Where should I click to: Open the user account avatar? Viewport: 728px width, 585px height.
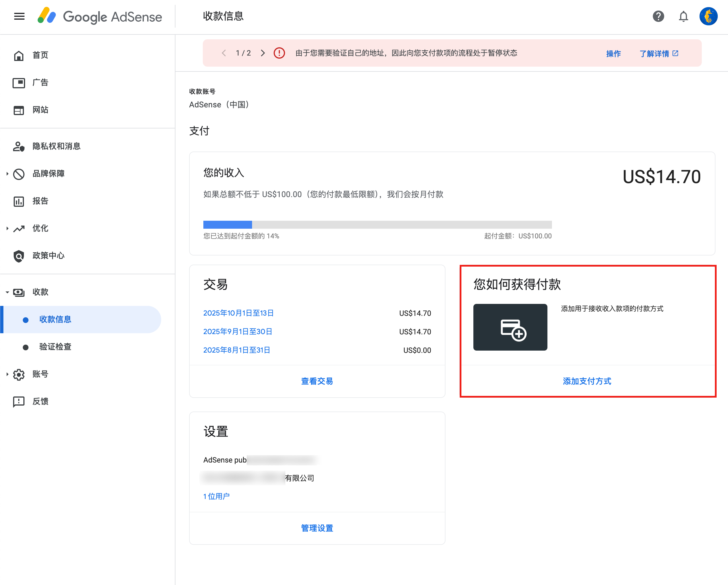click(708, 16)
